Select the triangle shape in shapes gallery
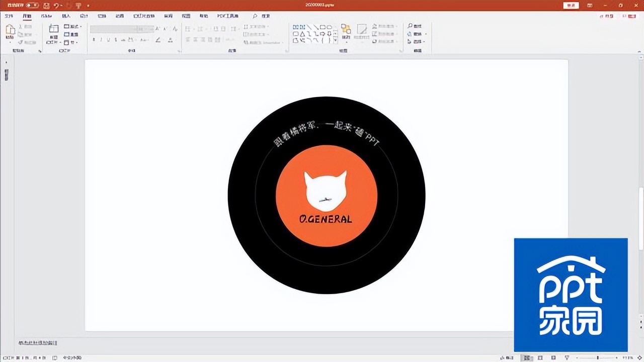Image resolution: width=644 pixels, height=362 pixels. click(x=302, y=34)
